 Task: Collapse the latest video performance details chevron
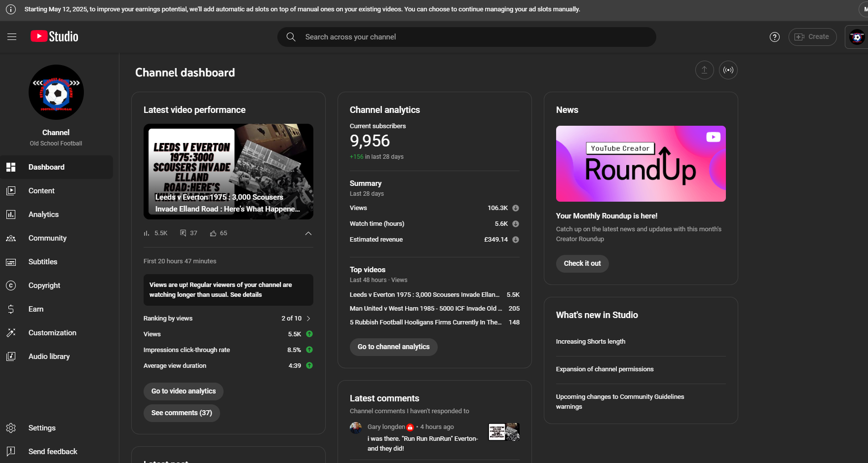tap(308, 233)
